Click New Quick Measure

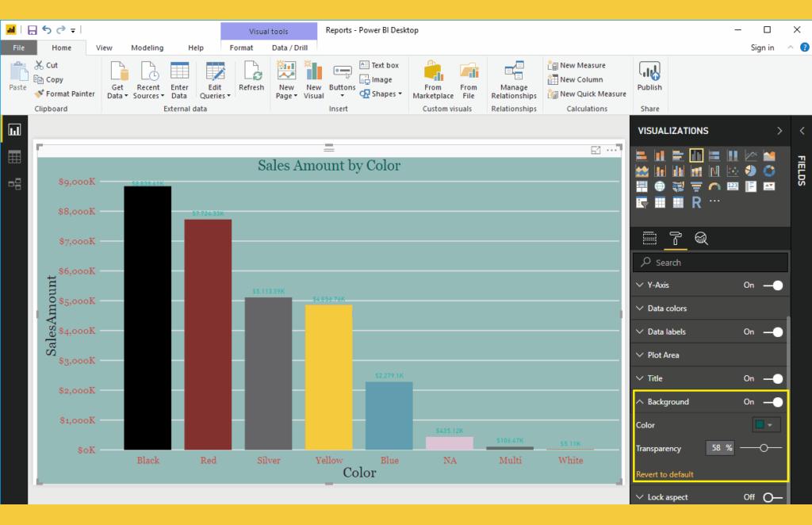pyautogui.click(x=587, y=94)
